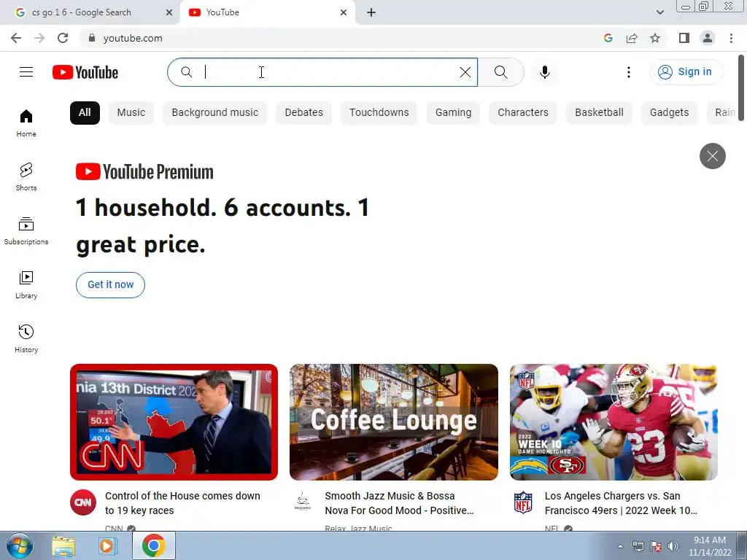Toggle Chrome side panel
Image resolution: width=747 pixels, height=560 pixels.
[x=684, y=38]
